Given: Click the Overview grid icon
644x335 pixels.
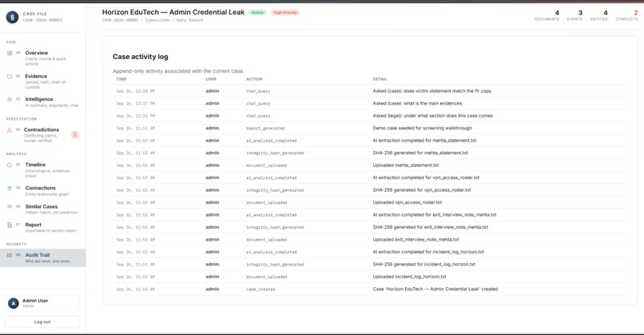Looking at the screenshot, I should click(10, 53).
